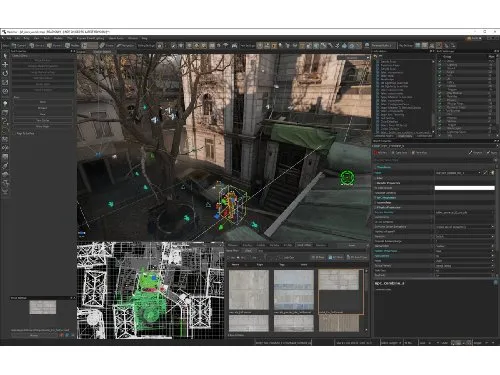Select the wooden plank material thumbnail
500x375 pixels.
(x=339, y=323)
